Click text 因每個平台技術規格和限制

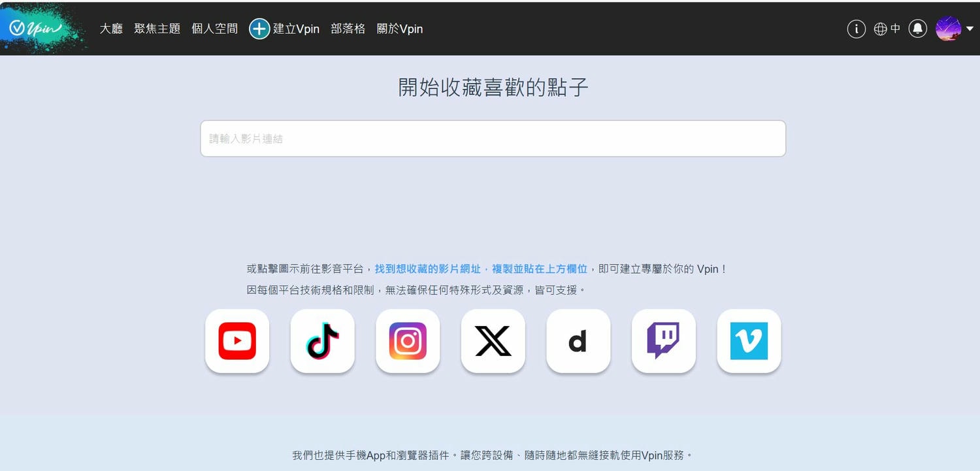(x=310, y=289)
